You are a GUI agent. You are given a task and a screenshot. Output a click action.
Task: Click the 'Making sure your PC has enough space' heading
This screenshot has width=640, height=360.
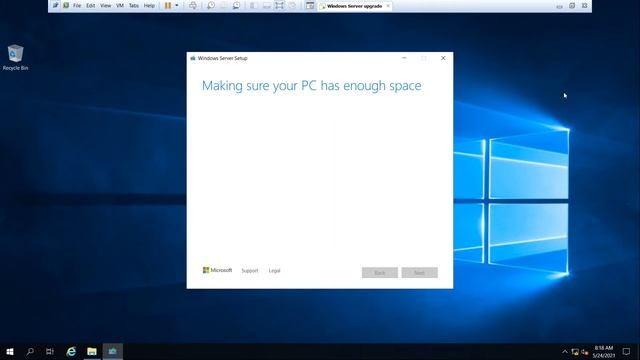tap(311, 86)
